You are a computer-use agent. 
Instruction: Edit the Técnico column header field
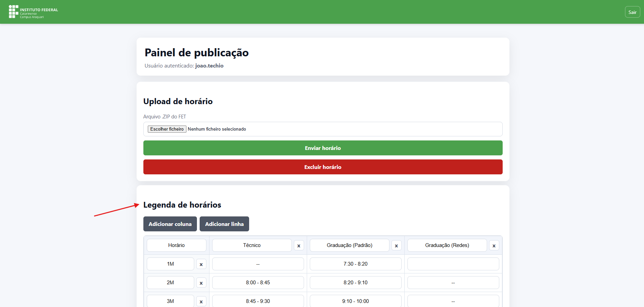click(251, 245)
